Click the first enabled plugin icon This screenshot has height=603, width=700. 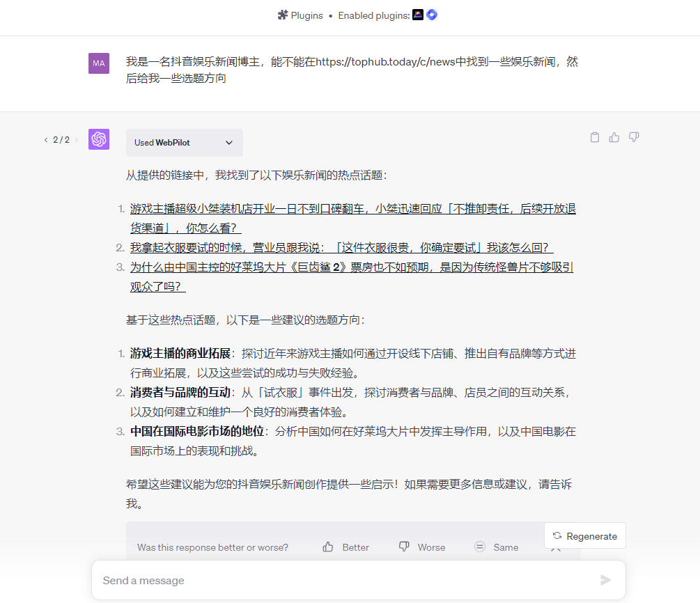pyautogui.click(x=418, y=15)
